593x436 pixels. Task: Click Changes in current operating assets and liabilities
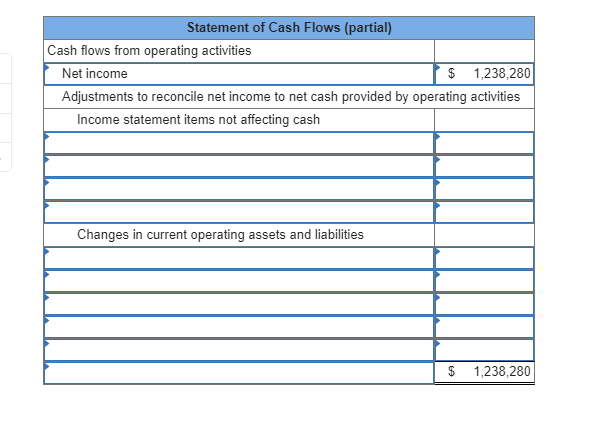[220, 235]
